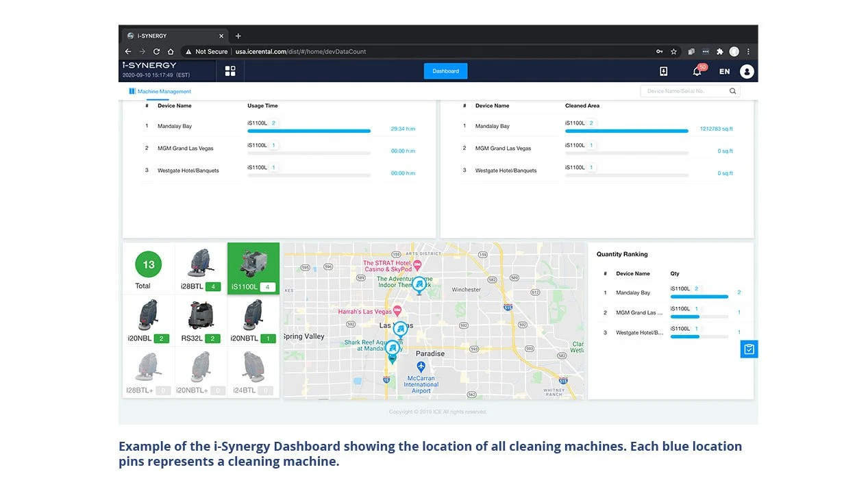Reload the page with browser refresh icon
The image size is (868, 487).
tap(156, 51)
